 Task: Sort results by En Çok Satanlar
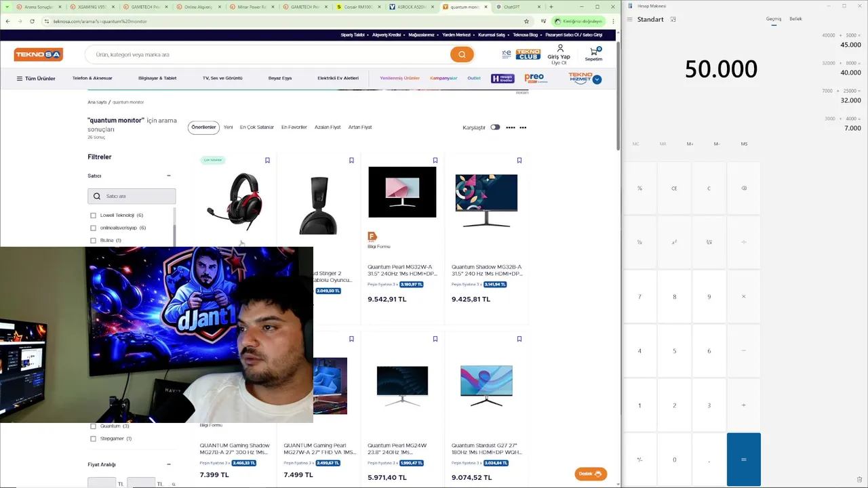click(x=257, y=127)
